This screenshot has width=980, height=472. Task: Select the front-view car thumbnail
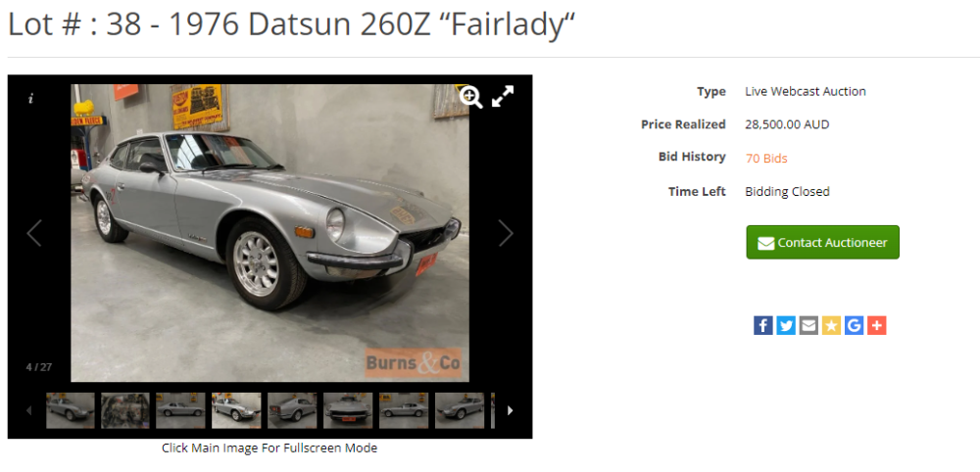click(348, 410)
